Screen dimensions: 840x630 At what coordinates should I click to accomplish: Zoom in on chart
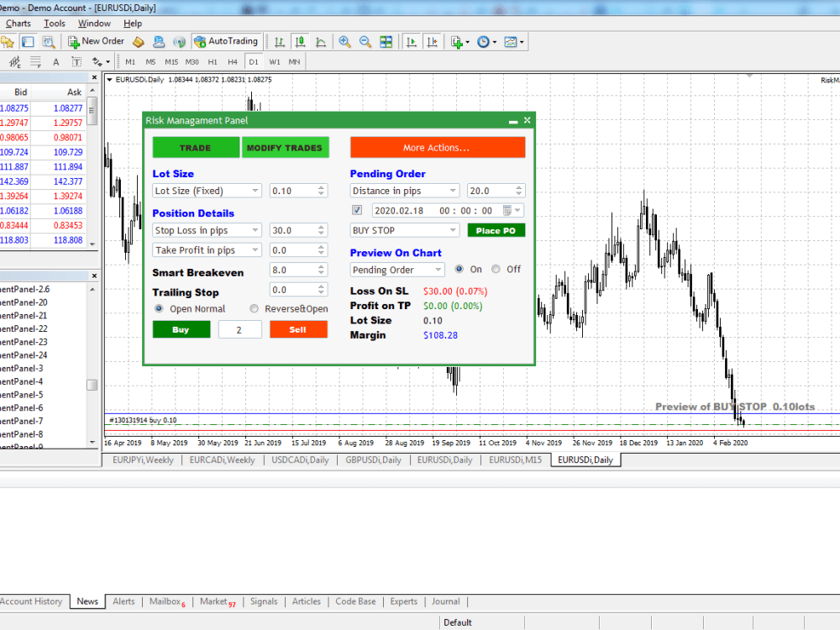(344, 42)
